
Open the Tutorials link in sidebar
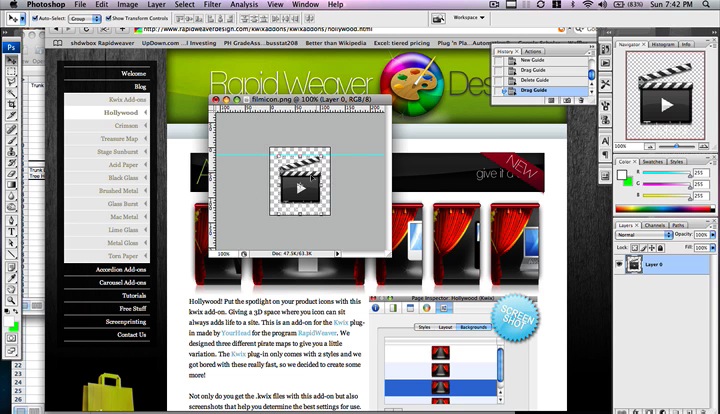click(134, 296)
